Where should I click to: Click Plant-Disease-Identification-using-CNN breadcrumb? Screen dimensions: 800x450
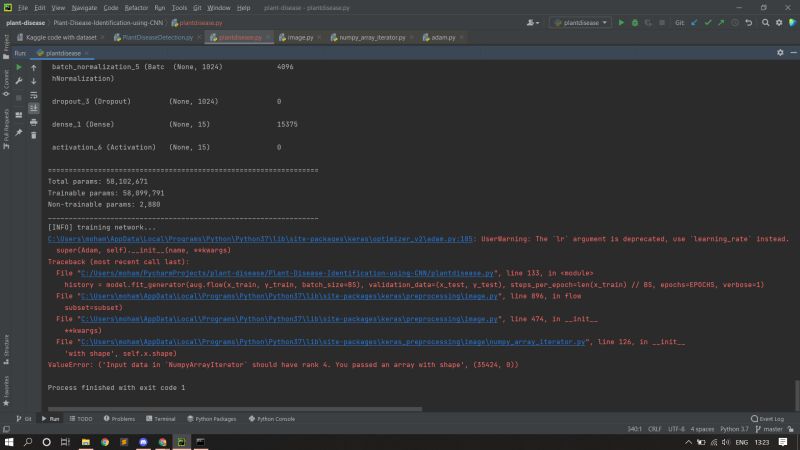coord(108,23)
